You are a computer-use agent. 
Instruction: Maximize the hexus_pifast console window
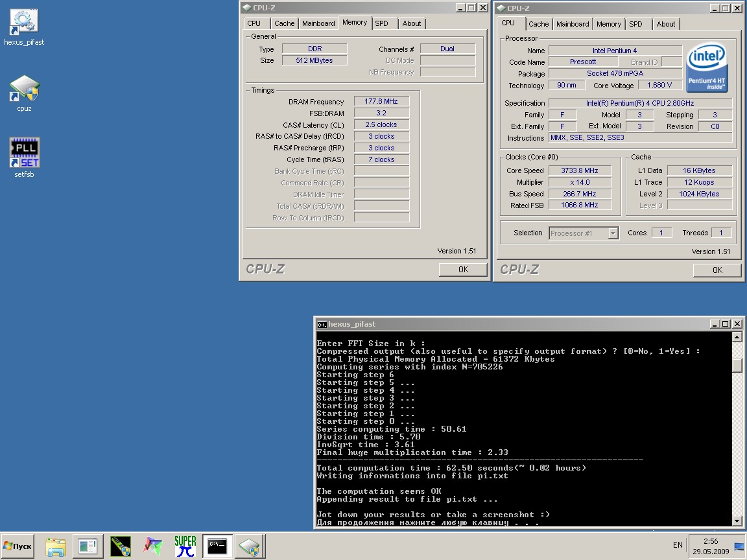click(725, 324)
